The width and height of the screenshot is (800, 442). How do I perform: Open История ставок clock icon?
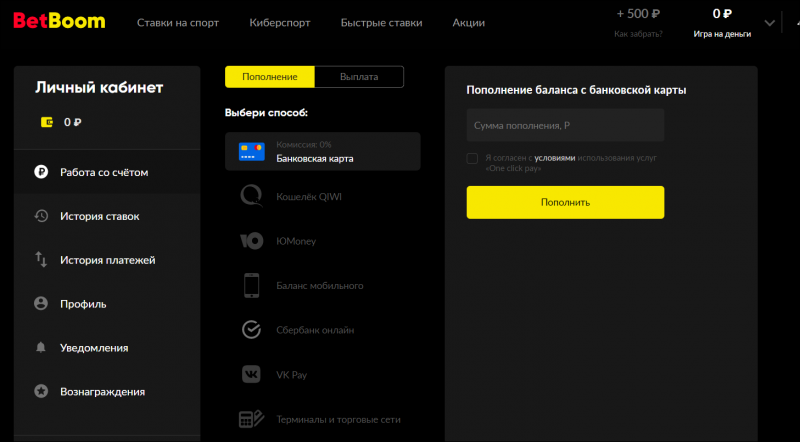pos(41,216)
